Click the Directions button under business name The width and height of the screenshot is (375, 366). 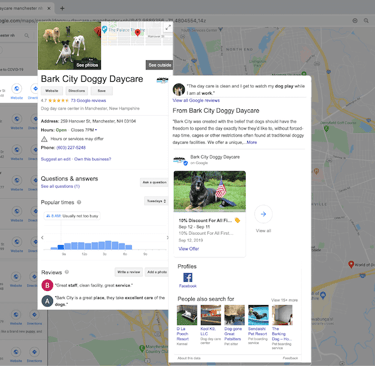(77, 91)
